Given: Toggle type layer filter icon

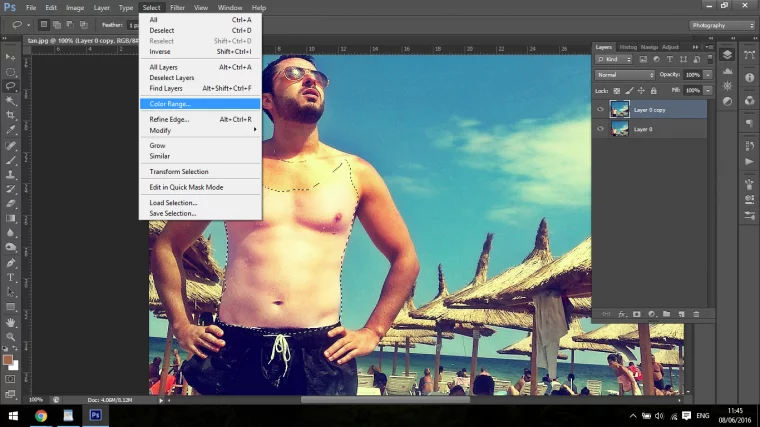Looking at the screenshot, I should point(669,59).
